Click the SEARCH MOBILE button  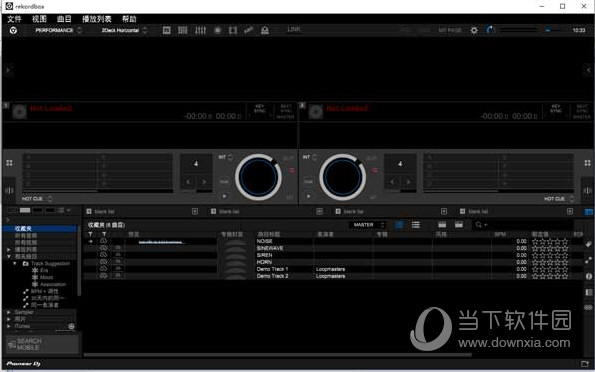pyautogui.click(x=42, y=344)
